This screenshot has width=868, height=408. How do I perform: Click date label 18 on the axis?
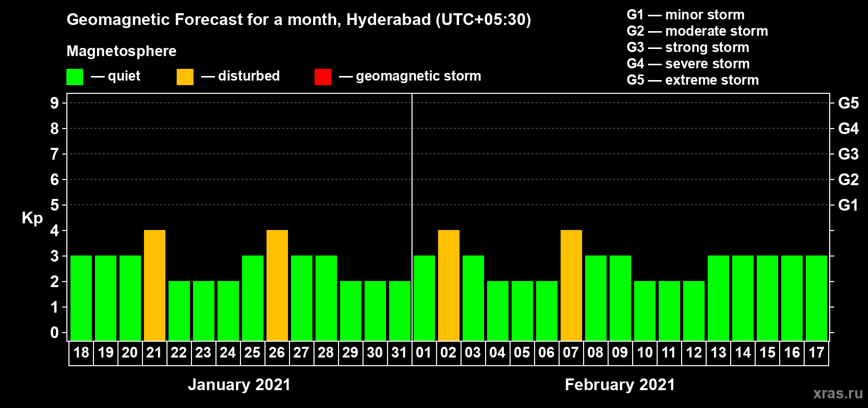point(81,353)
